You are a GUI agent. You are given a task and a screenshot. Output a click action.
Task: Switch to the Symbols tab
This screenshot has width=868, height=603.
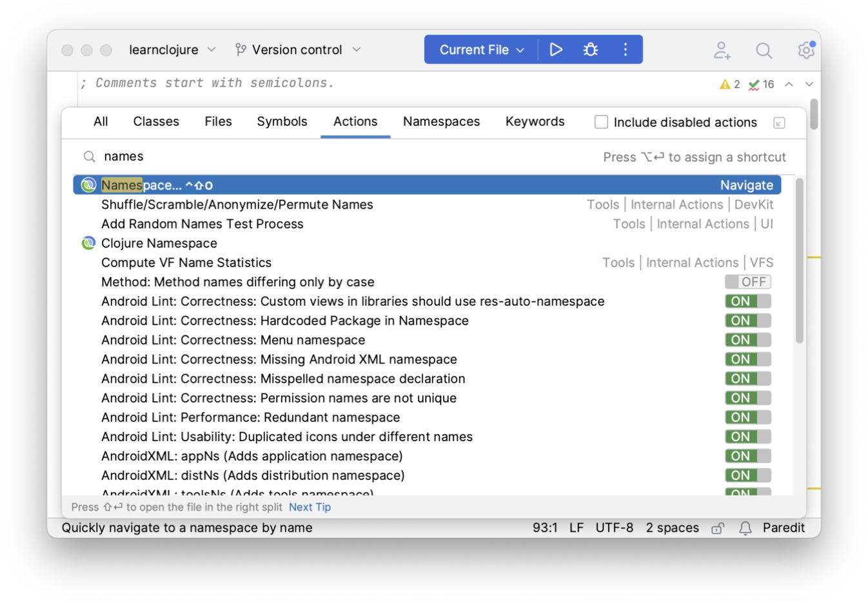pyautogui.click(x=282, y=122)
